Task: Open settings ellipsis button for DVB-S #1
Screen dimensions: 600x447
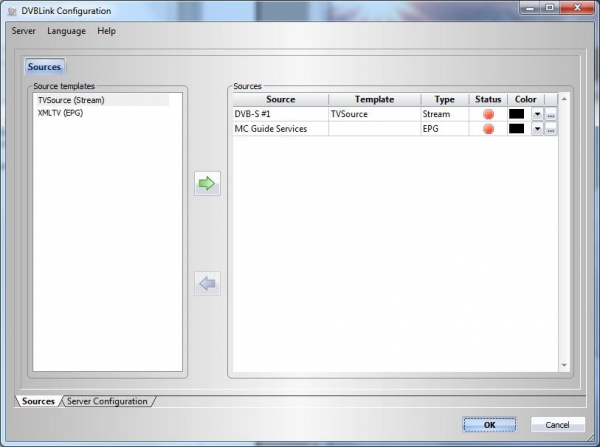Action: click(x=551, y=114)
